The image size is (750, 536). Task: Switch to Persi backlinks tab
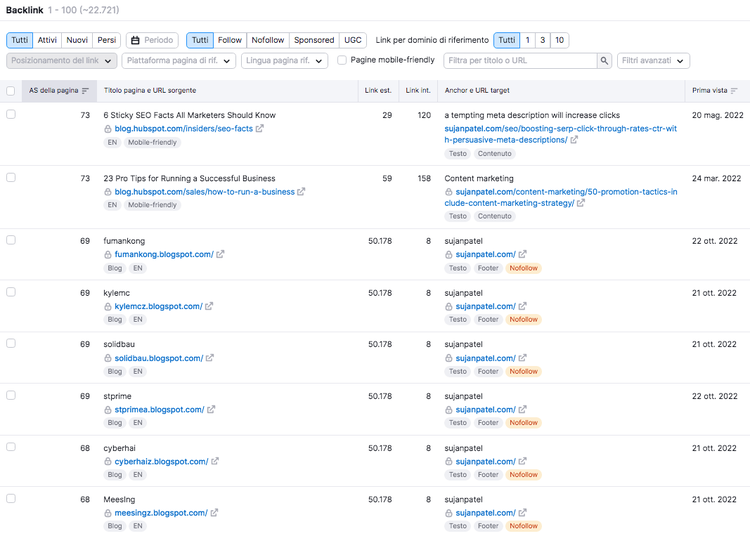pos(106,40)
